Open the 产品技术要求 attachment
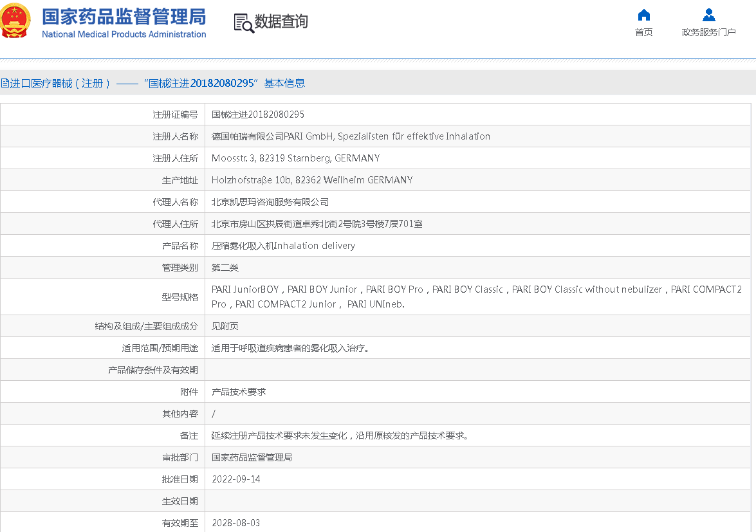The height and width of the screenshot is (532, 756). click(239, 392)
